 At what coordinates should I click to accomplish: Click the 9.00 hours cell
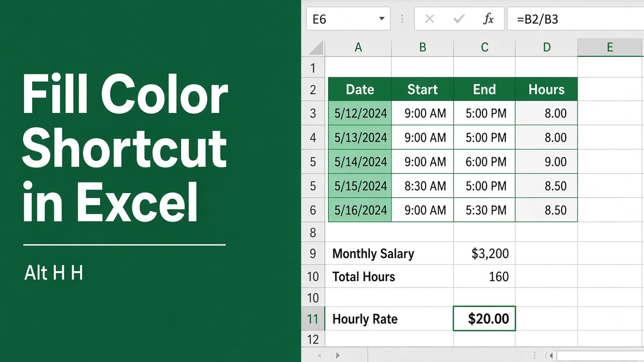tap(546, 161)
